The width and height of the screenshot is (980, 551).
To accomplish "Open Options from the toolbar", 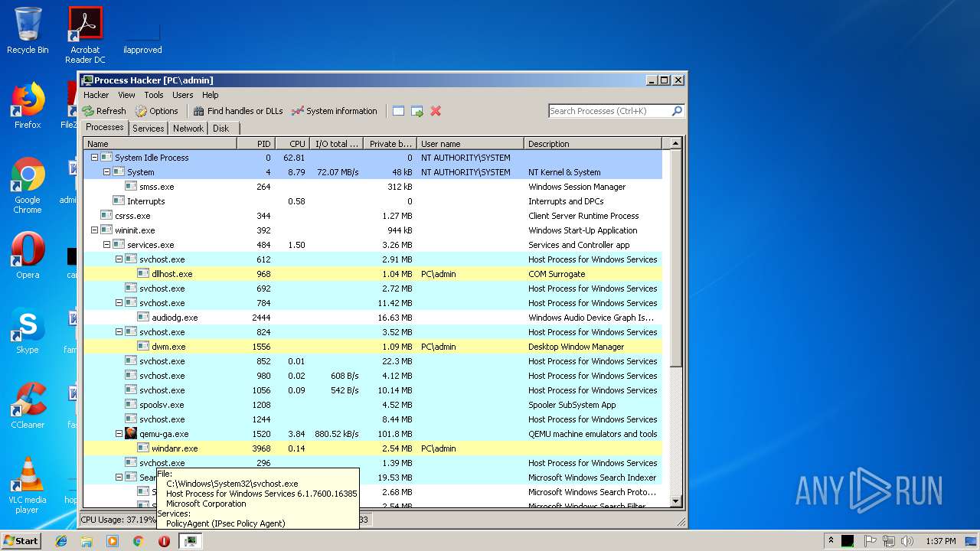I will (156, 111).
